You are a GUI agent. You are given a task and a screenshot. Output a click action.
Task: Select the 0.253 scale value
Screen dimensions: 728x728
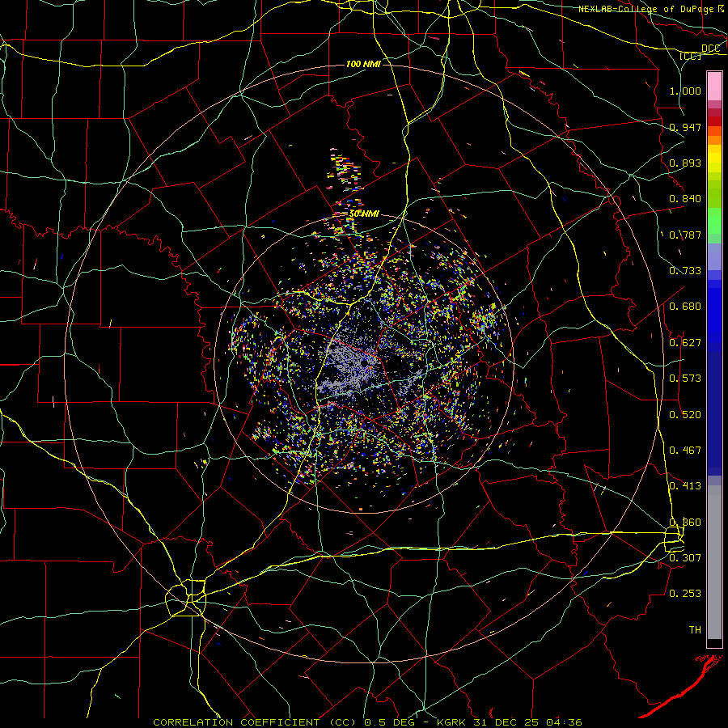(x=685, y=594)
